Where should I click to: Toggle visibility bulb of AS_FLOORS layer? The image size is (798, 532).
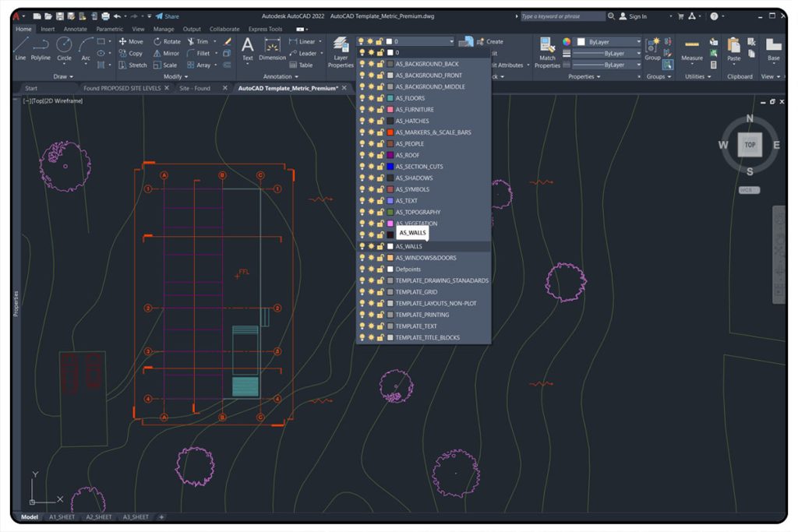point(362,98)
